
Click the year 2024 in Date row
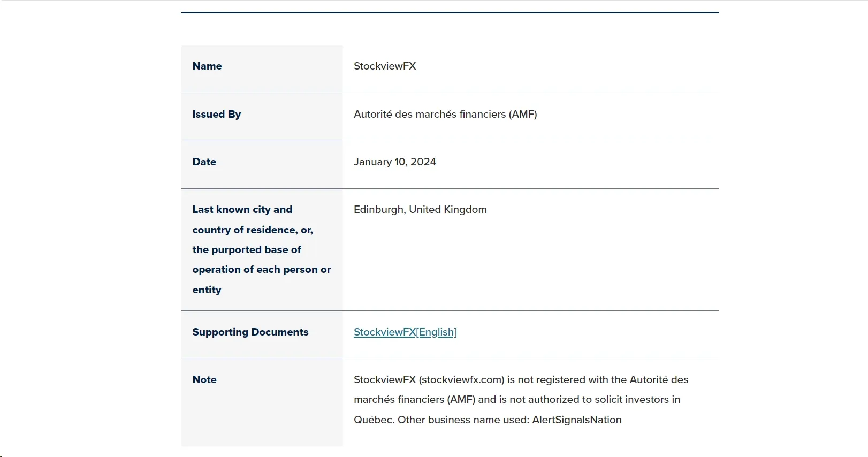pos(423,162)
